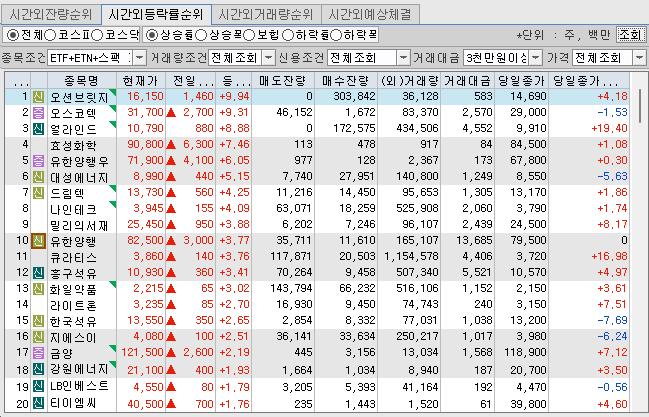This screenshot has width=649, height=417.
Task: Switch to the 시간외예상체결 tab
Action: pyautogui.click(x=370, y=15)
